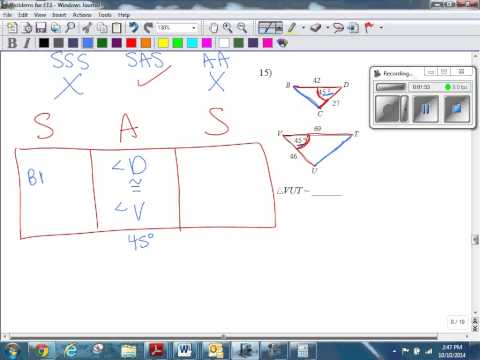This screenshot has height=360, width=480.
Task: Pick the orange color swatch
Action: (x=146, y=43)
